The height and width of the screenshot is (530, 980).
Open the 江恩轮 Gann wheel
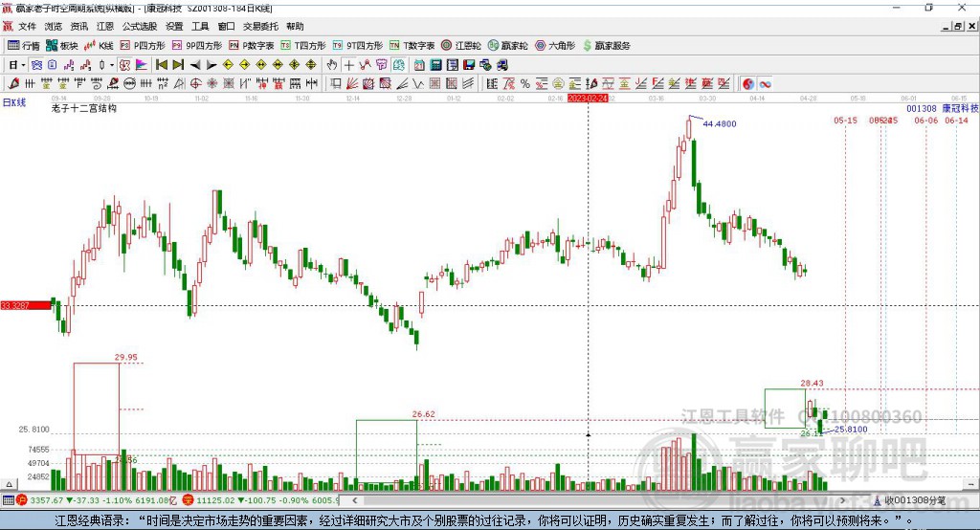(x=461, y=46)
